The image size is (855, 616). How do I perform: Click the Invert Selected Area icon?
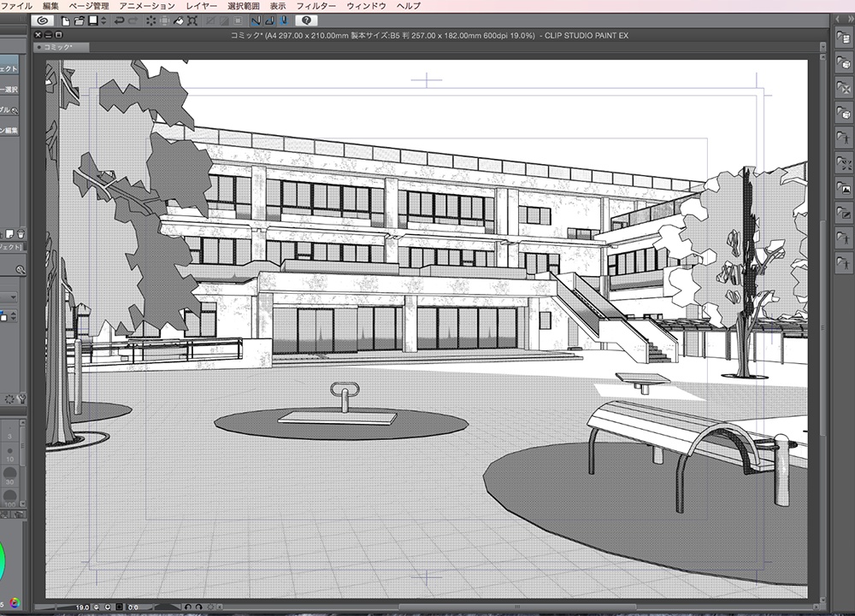224,21
